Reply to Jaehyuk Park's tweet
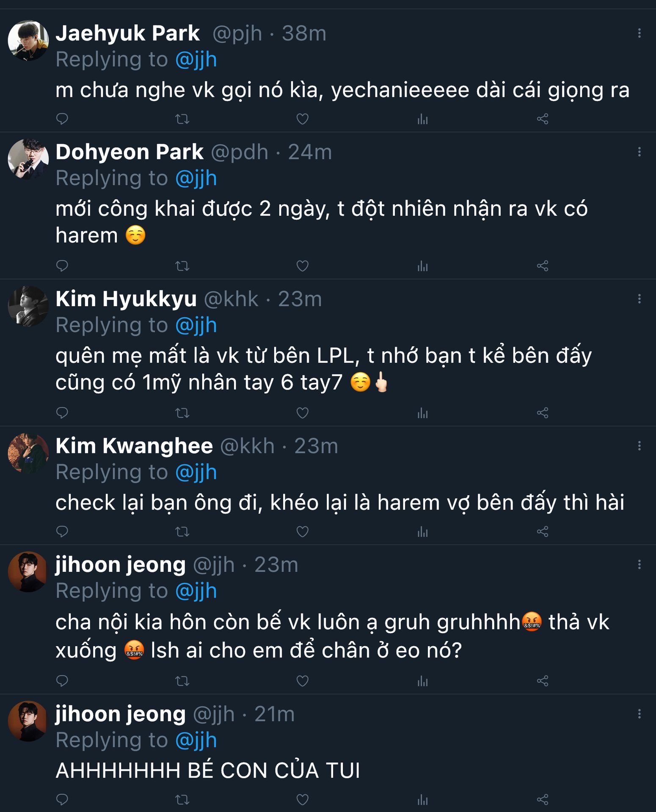The width and height of the screenshot is (656, 812). click(62, 119)
